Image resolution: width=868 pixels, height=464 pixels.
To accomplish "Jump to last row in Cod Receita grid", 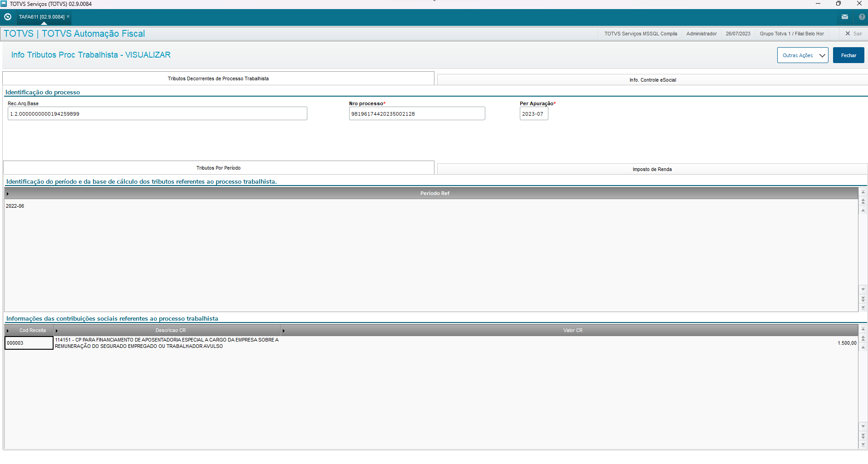I will pyautogui.click(x=863, y=444).
